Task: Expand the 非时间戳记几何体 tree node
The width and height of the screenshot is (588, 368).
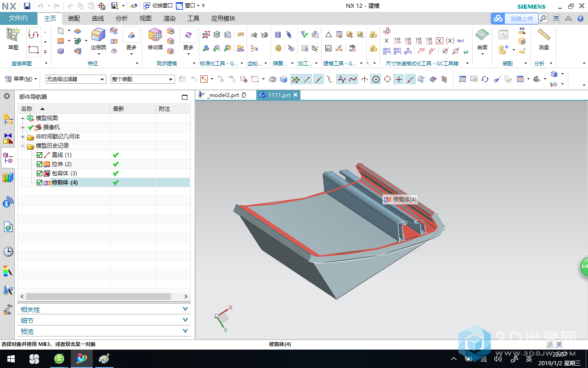Action: [x=23, y=137]
